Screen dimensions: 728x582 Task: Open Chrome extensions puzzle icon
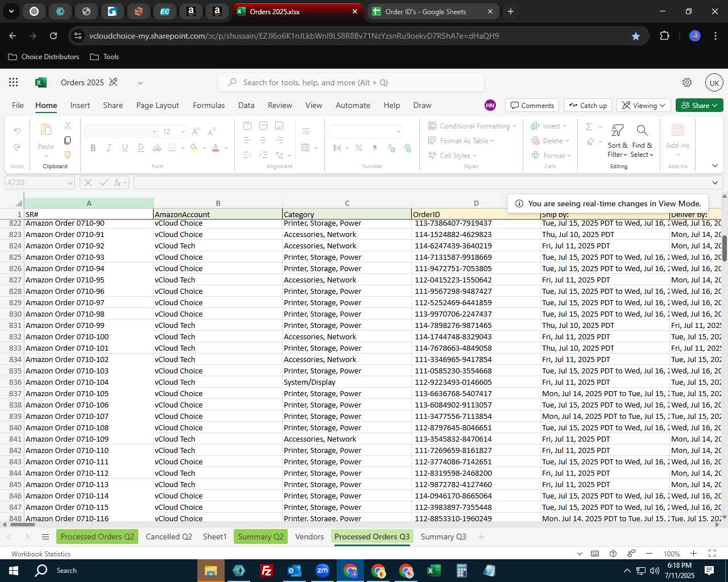tap(664, 36)
